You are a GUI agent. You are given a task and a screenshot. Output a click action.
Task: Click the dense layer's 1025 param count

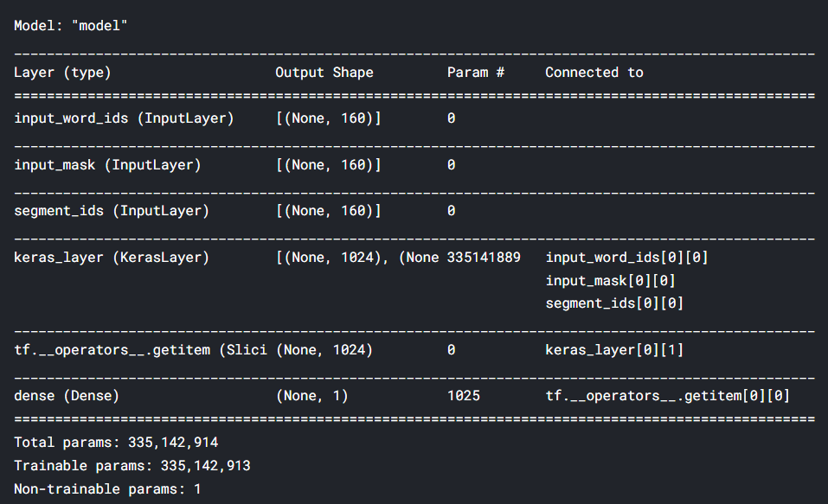pos(464,396)
